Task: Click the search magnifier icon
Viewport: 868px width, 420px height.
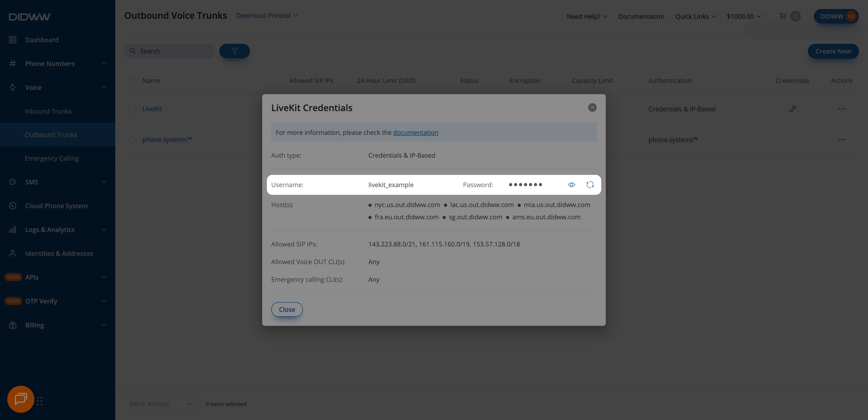Action: [x=133, y=51]
